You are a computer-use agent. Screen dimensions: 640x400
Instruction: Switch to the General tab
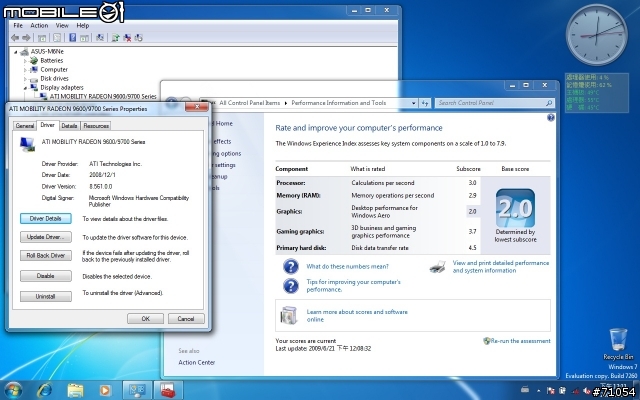point(24,126)
